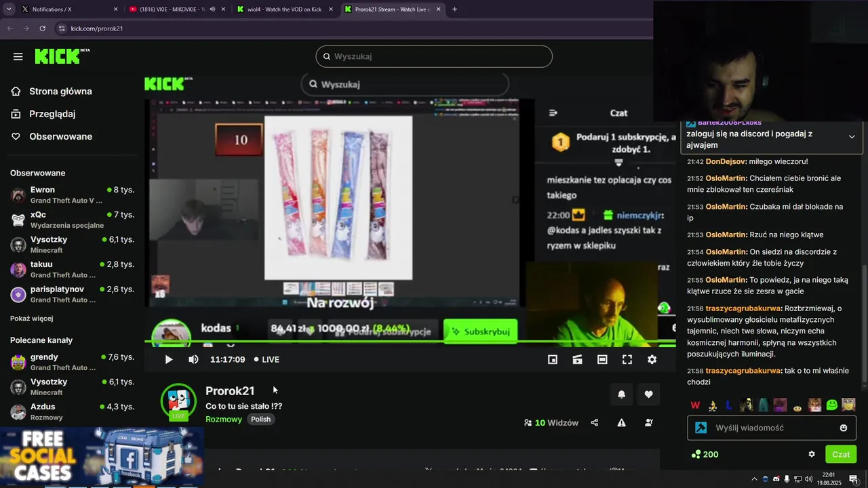Click the Rozmowy category link

pos(224,420)
